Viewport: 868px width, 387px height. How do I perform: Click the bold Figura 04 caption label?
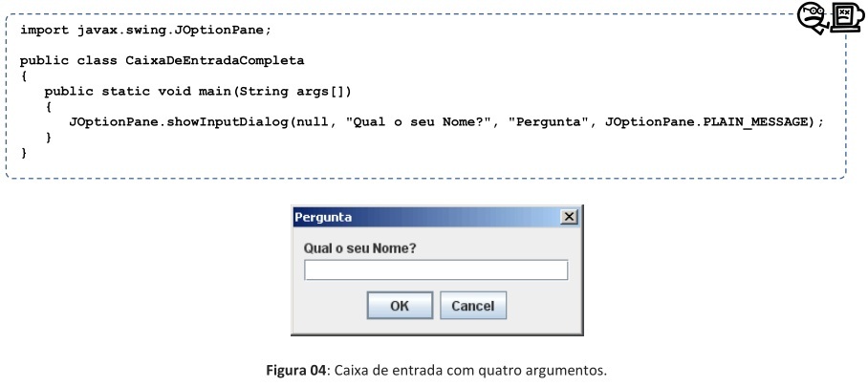point(295,370)
